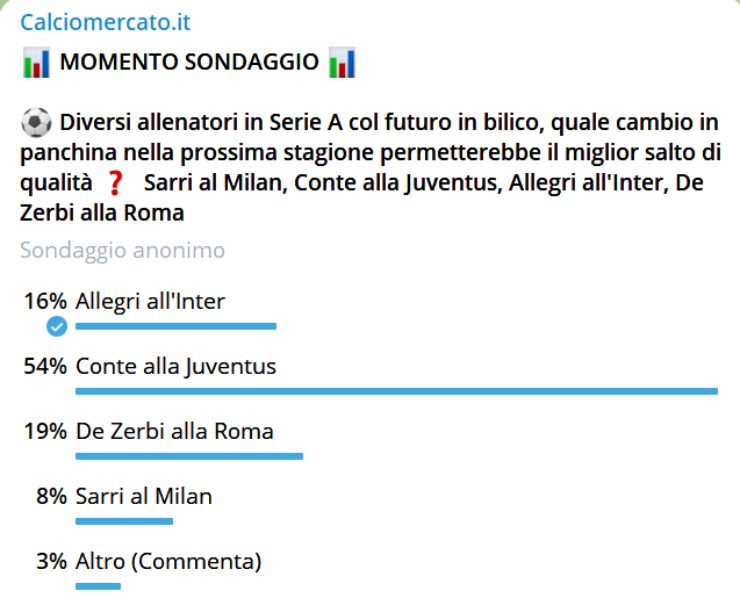Viewport: 740px width, 598px height.
Task: Click the Sondaggio anonimo label
Action: pos(122,249)
